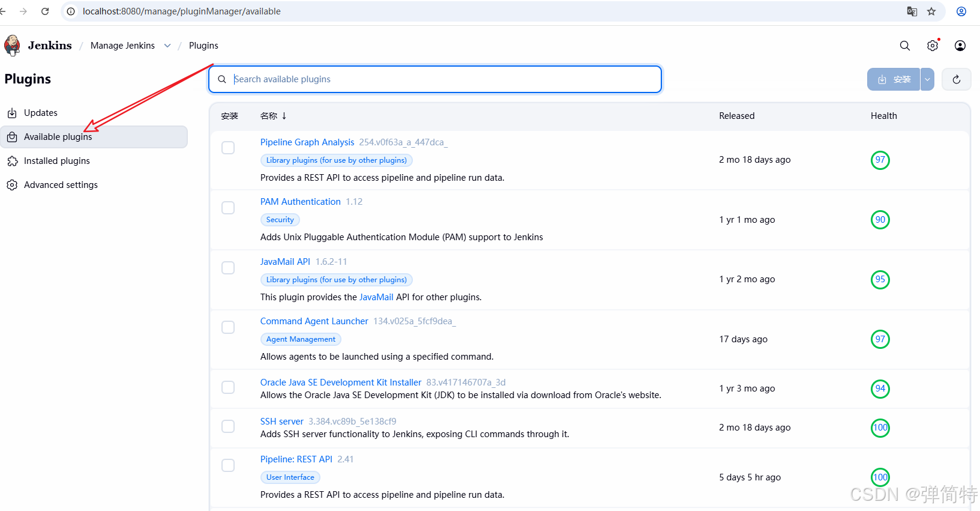Viewport: 980px width, 511px height.
Task: Open the dropdown arrow beside the install button
Action: pos(927,79)
